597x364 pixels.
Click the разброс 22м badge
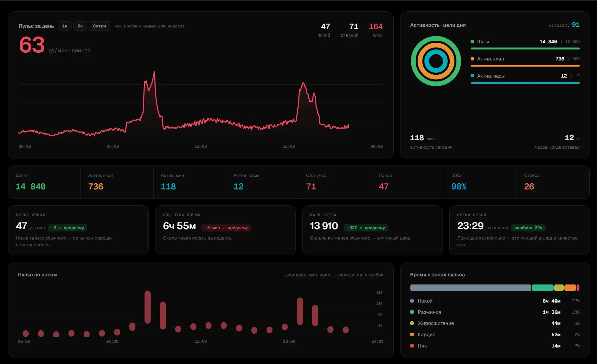coord(528,228)
